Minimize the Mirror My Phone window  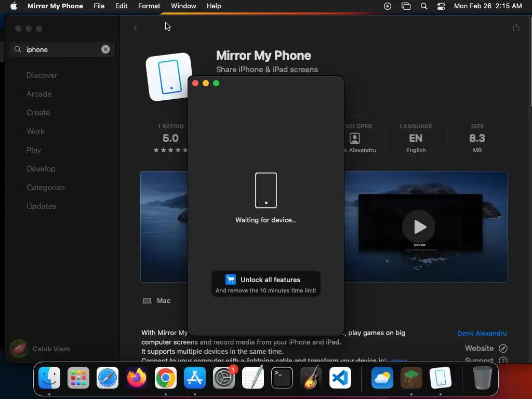click(206, 83)
